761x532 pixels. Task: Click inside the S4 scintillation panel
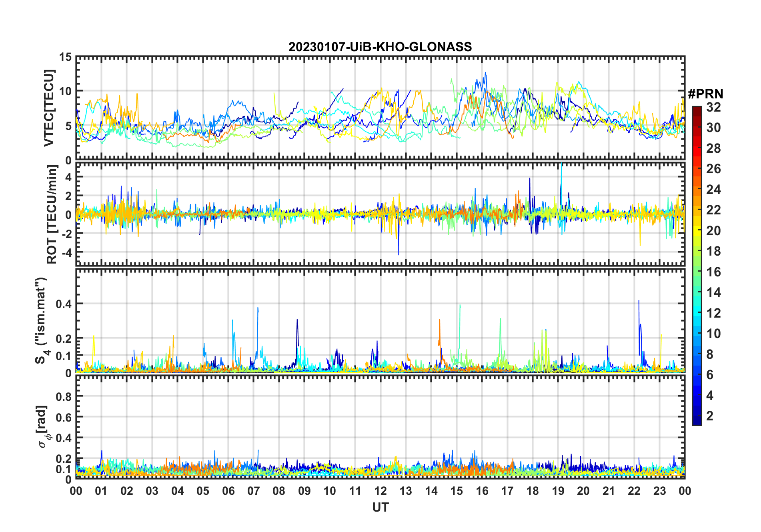[x=380, y=320]
